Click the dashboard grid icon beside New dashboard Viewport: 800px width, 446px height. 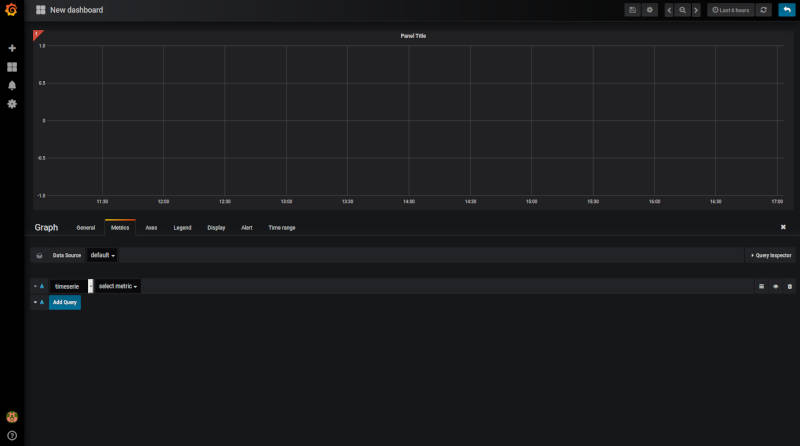(x=40, y=10)
